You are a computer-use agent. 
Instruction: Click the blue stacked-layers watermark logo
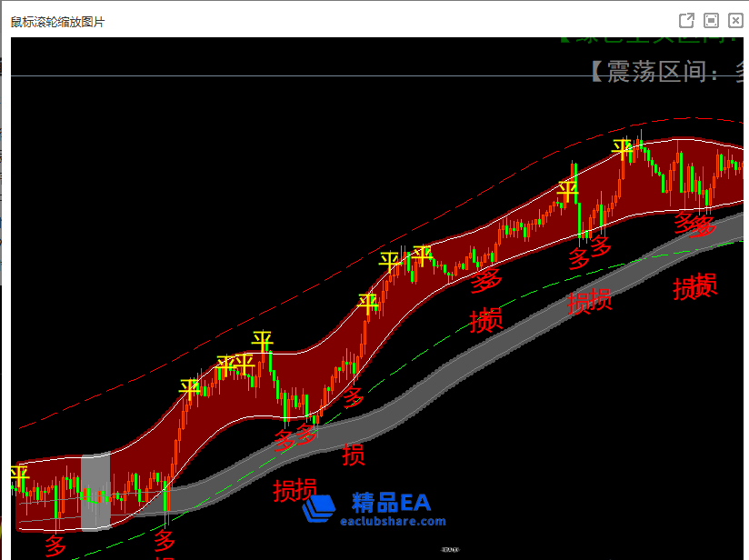(319, 509)
